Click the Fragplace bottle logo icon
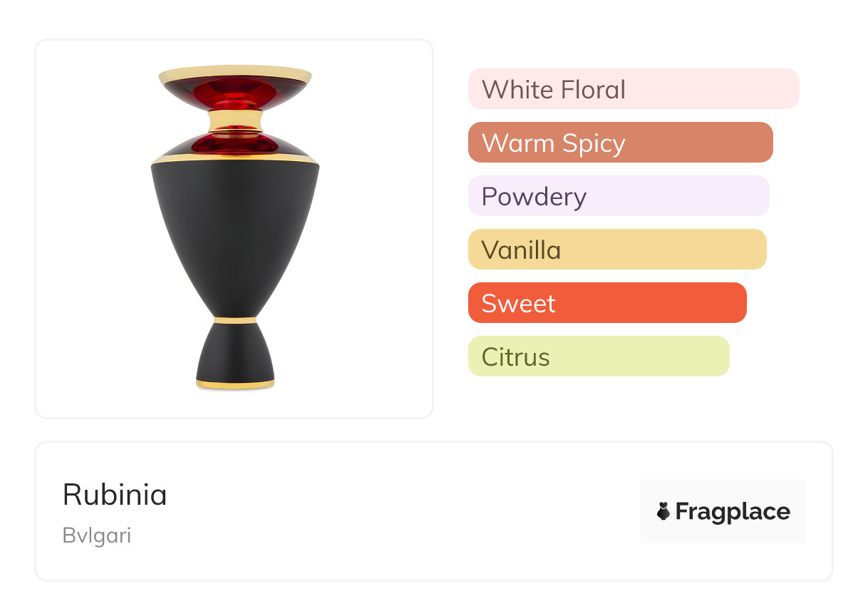The height and width of the screenshot is (616, 868). (663, 511)
